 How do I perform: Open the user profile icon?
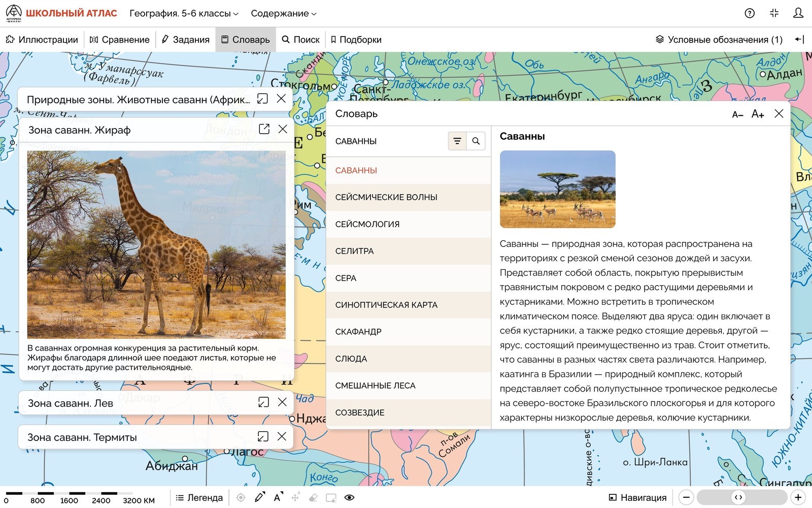pos(798,13)
